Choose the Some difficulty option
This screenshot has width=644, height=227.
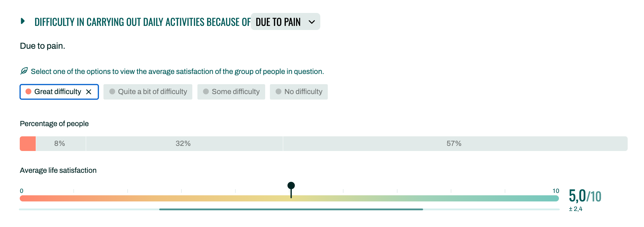pyautogui.click(x=231, y=92)
